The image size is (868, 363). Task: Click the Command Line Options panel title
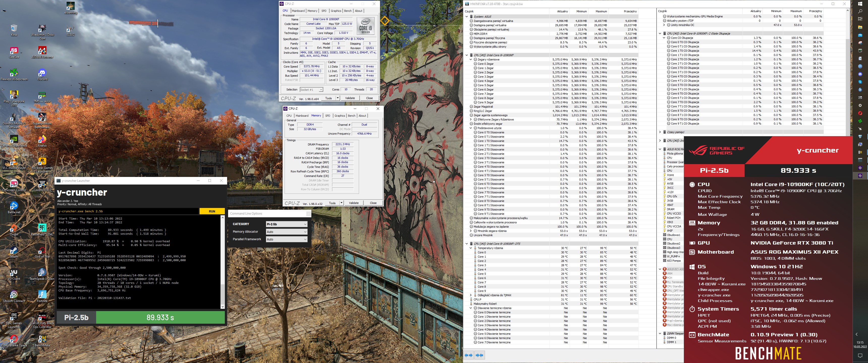click(246, 214)
